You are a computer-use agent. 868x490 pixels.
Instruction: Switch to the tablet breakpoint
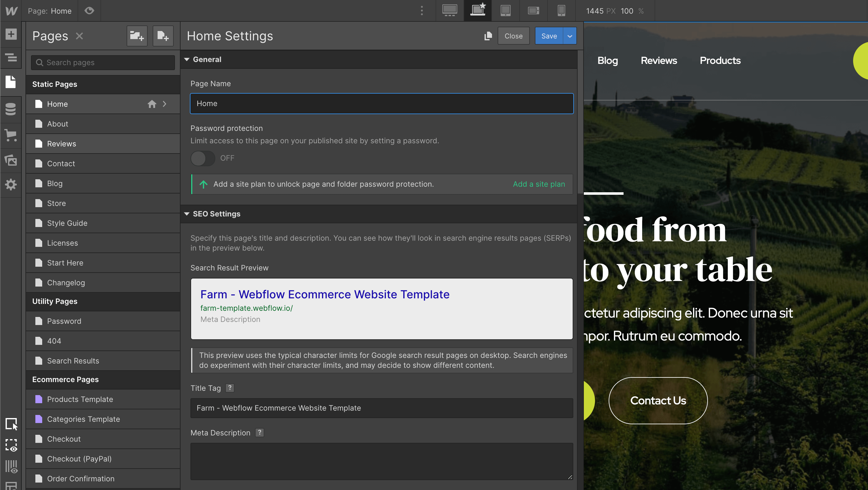pyautogui.click(x=505, y=11)
